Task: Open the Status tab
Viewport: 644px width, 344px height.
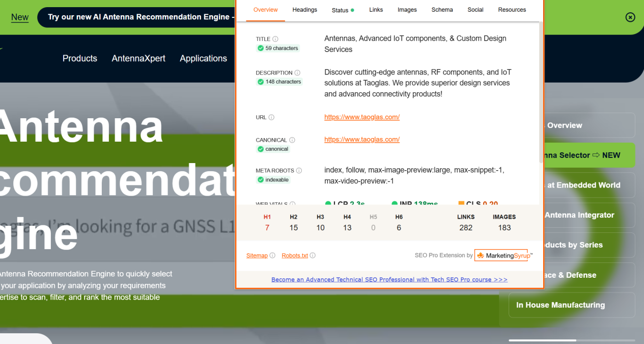Action: [343, 10]
